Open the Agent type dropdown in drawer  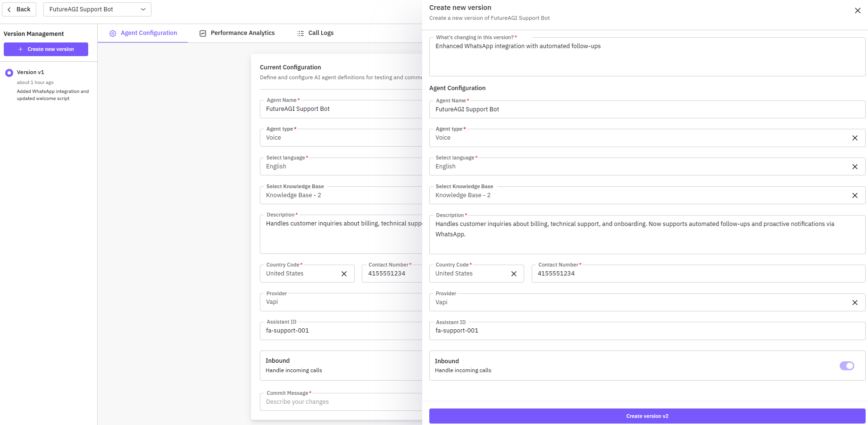[x=637, y=138]
